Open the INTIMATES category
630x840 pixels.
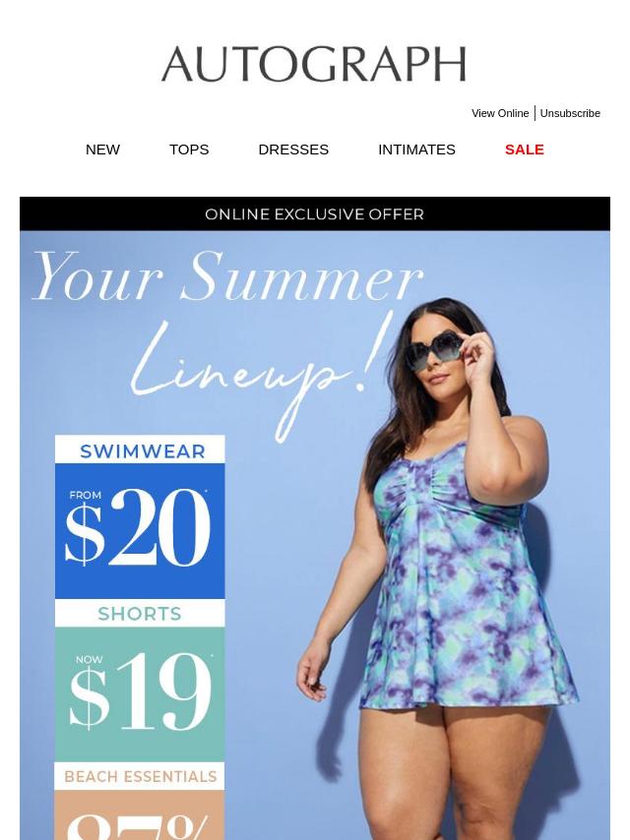click(416, 150)
